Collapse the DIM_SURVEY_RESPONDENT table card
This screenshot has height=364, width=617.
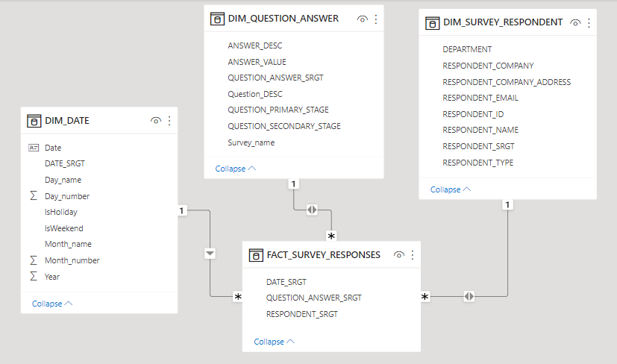click(x=451, y=189)
